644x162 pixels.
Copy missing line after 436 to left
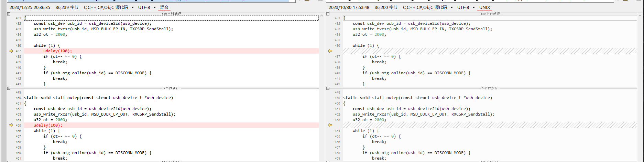(x=330, y=51)
